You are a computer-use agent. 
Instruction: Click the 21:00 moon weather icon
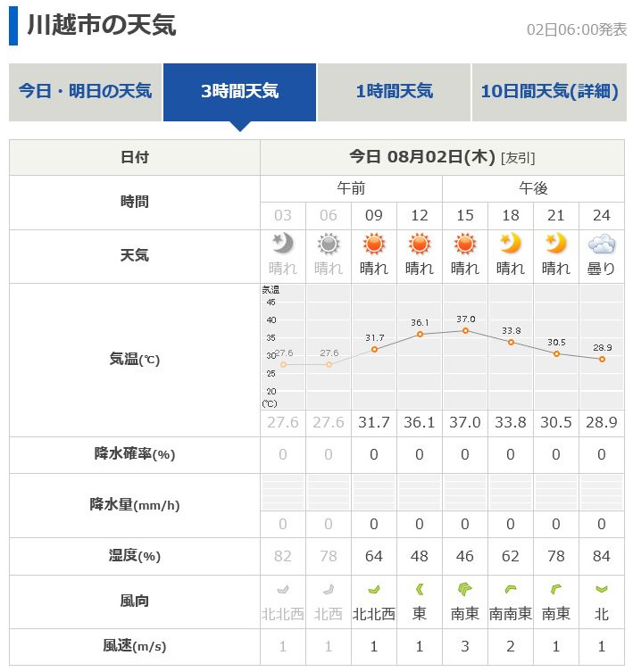coord(556,244)
